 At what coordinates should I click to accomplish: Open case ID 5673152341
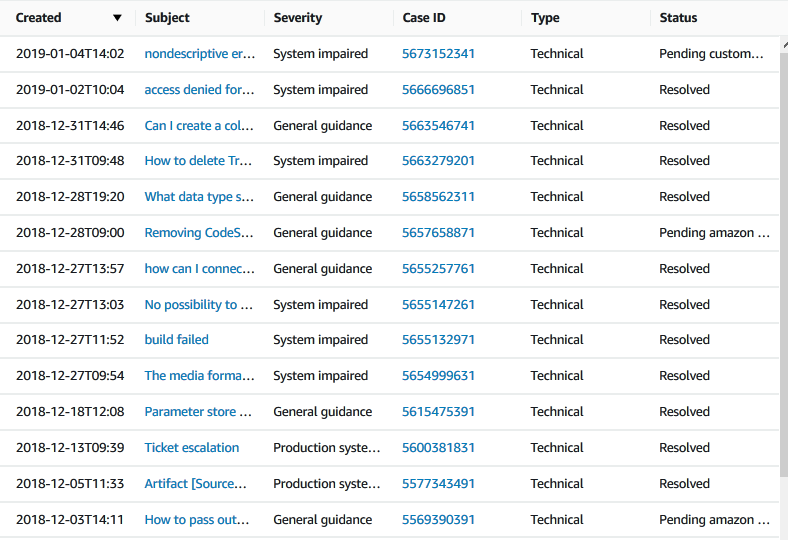tap(438, 54)
